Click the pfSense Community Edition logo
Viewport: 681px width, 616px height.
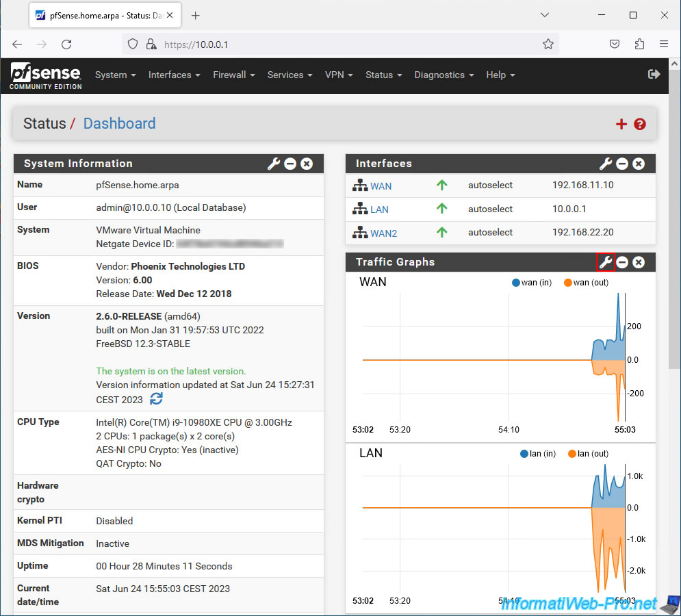point(46,75)
